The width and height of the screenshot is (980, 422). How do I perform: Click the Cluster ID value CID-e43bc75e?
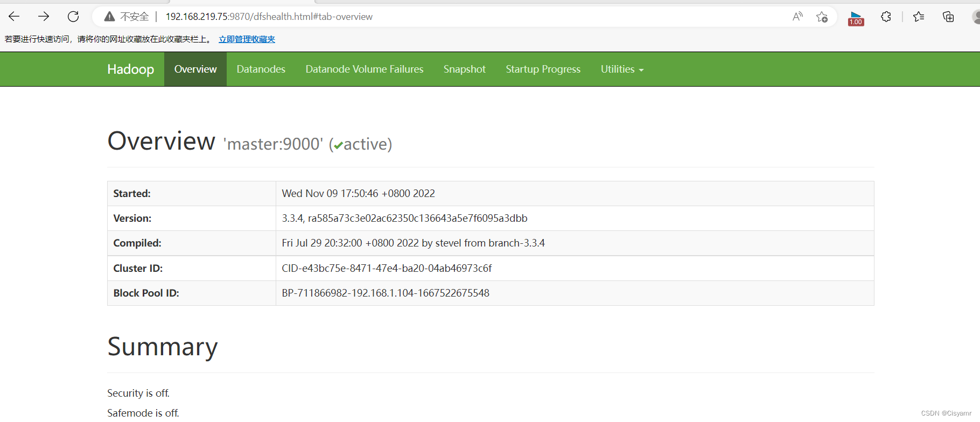pos(575,268)
